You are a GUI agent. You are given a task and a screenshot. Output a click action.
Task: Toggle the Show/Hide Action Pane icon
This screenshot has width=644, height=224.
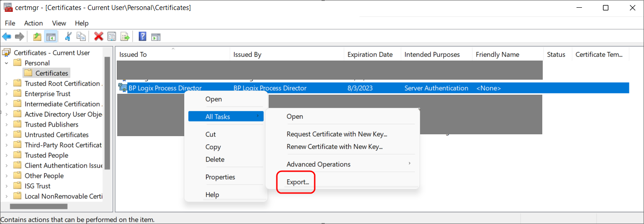156,36
